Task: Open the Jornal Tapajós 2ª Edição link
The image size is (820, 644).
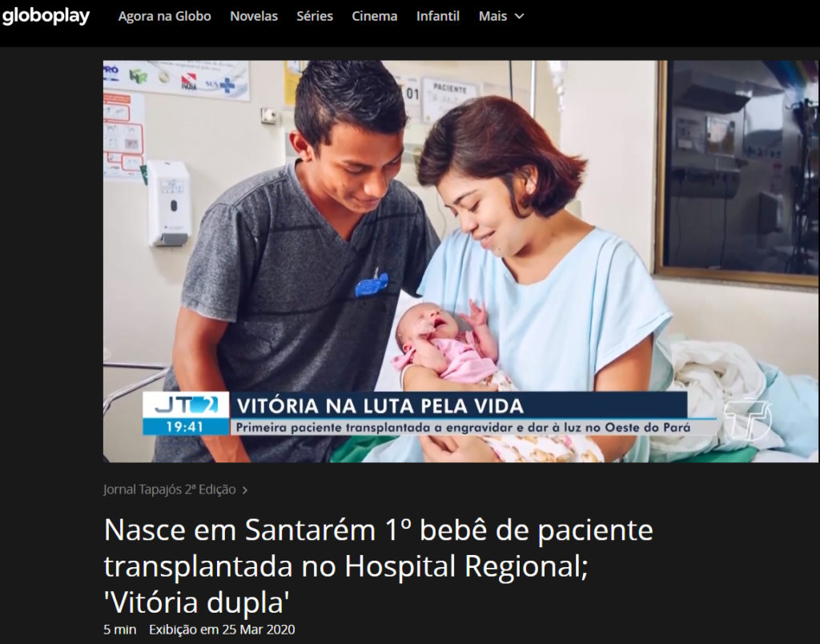Action: [x=170, y=489]
